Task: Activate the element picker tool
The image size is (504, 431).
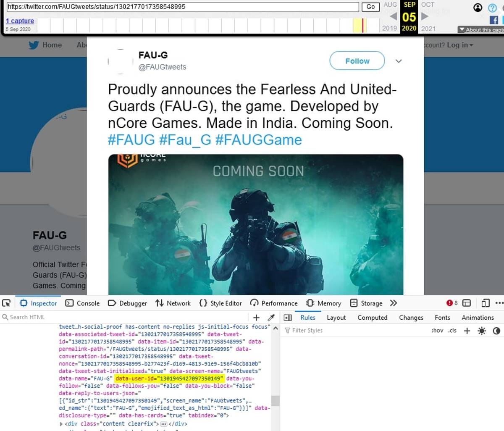Action: (x=6, y=303)
